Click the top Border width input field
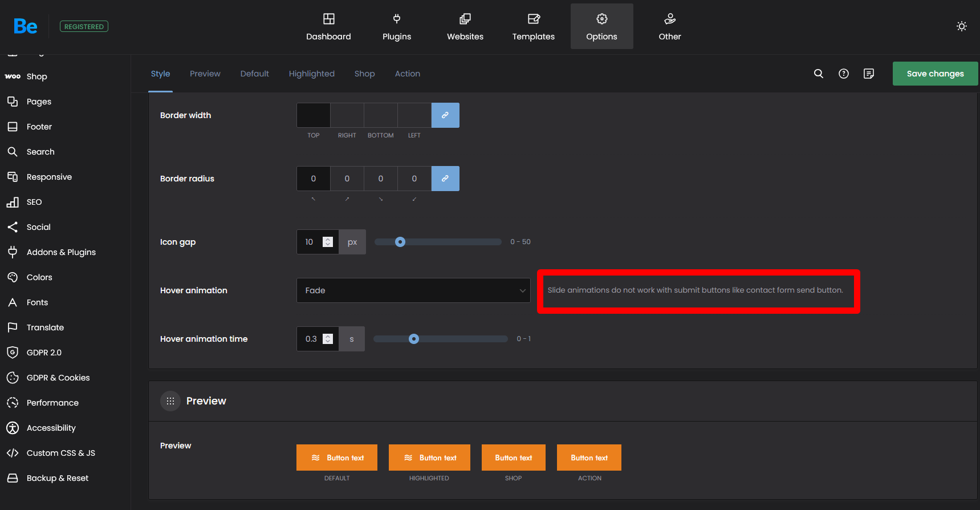 [313, 115]
